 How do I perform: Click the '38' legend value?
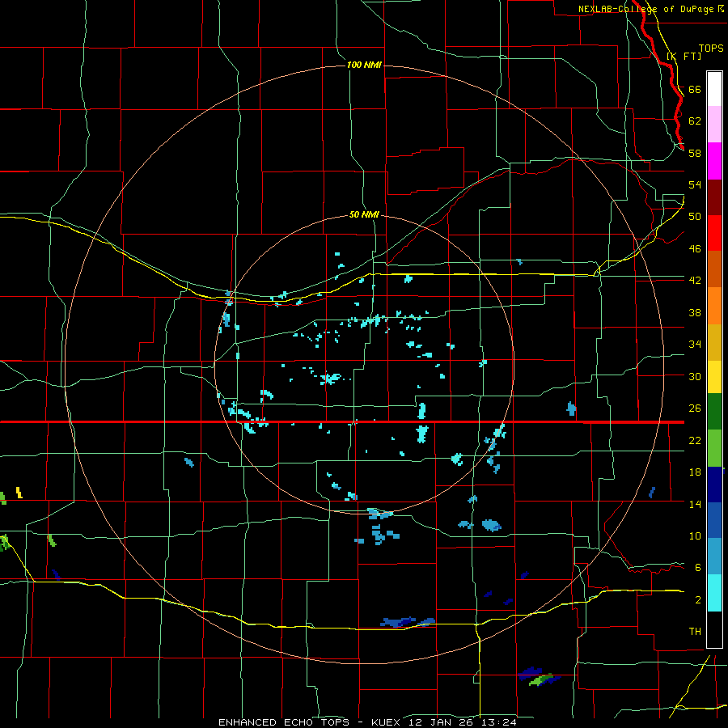coord(695,312)
